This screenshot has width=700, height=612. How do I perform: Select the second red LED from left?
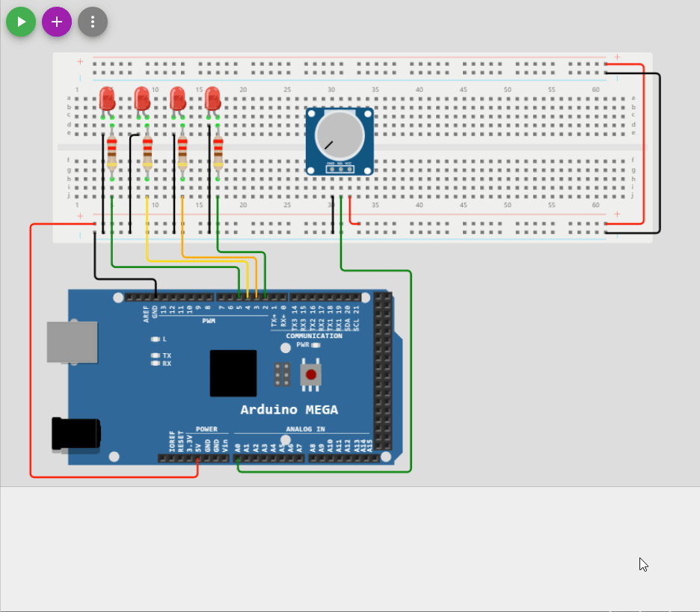142,100
